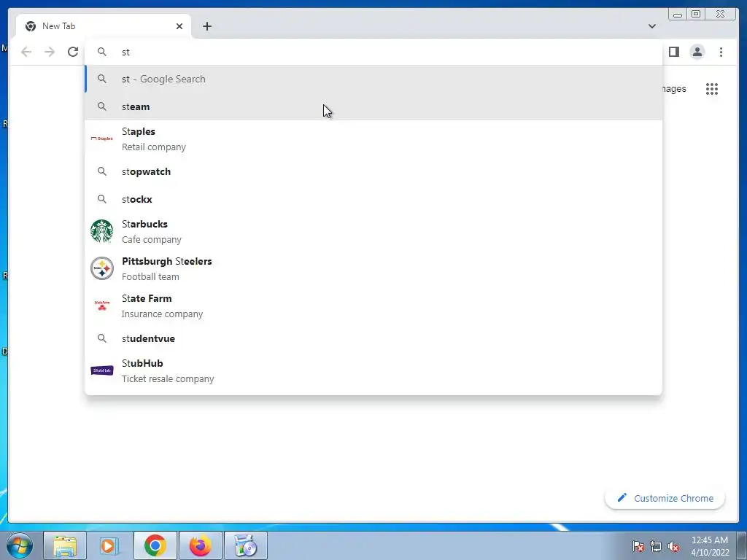The width and height of the screenshot is (747, 560).
Task: Toggle the side panel icon
Action: (673, 52)
